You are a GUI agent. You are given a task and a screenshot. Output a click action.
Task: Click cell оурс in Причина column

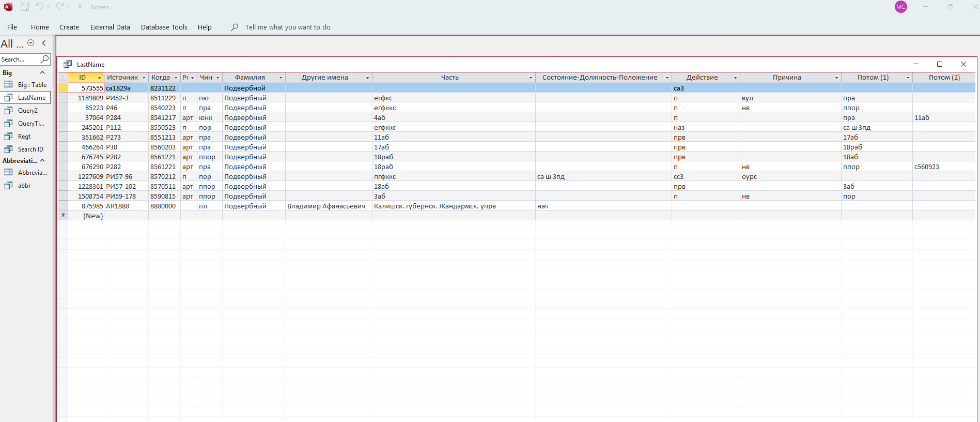coord(790,176)
